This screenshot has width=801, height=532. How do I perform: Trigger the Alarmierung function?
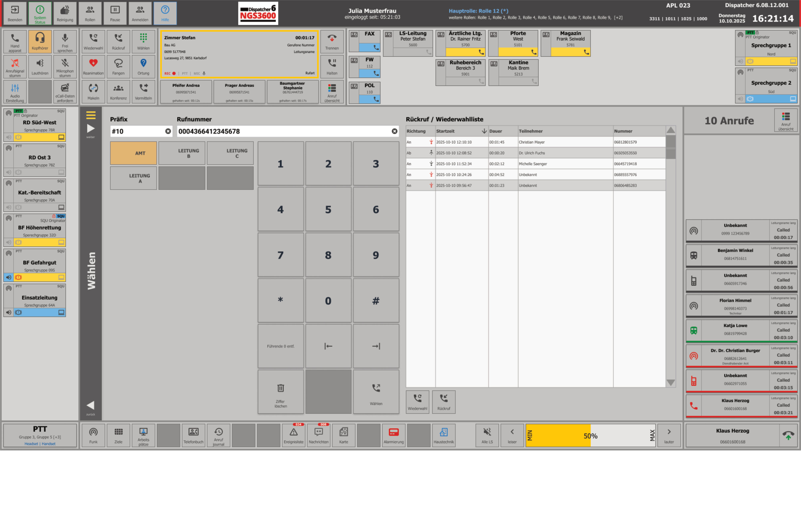click(394, 435)
